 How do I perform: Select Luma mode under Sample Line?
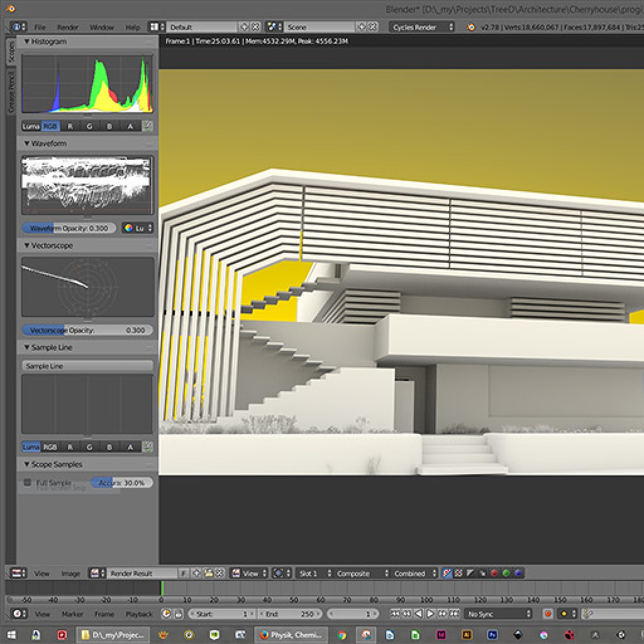click(x=31, y=447)
